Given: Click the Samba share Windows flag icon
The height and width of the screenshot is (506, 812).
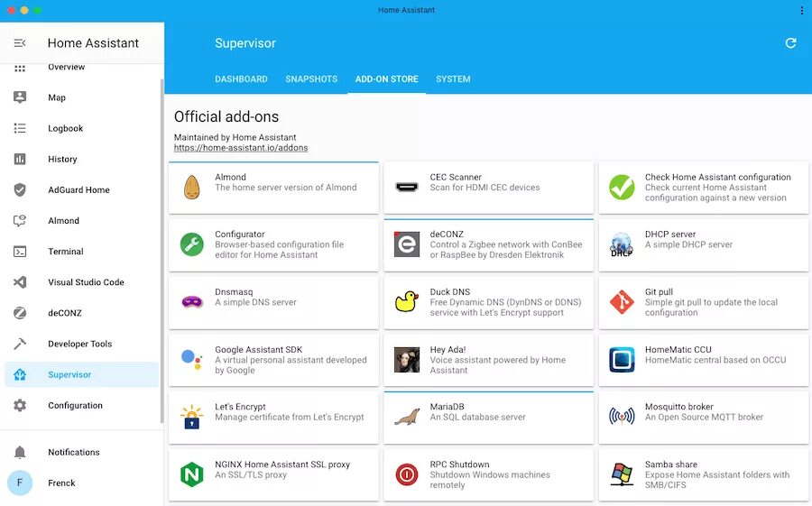Looking at the screenshot, I should pyautogui.click(x=622, y=474).
